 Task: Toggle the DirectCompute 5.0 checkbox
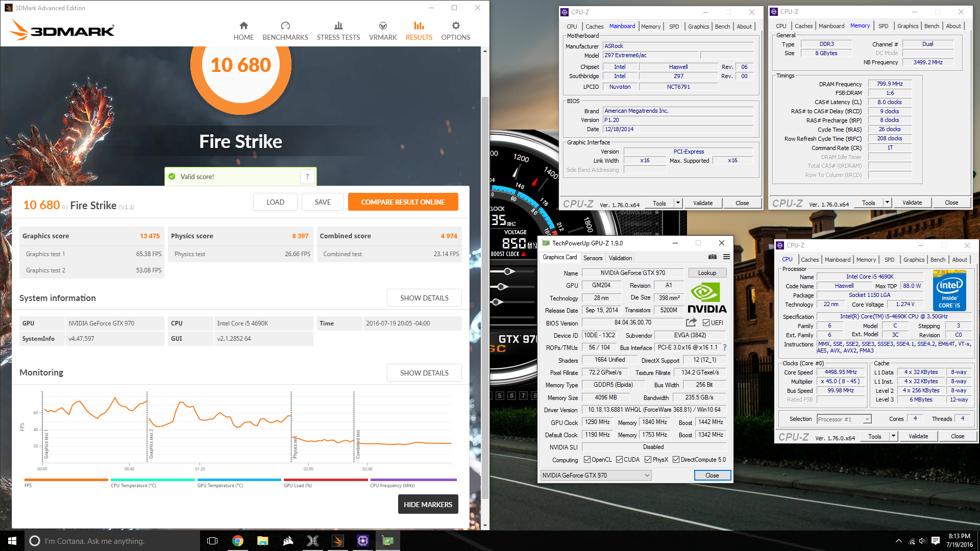tap(676, 460)
